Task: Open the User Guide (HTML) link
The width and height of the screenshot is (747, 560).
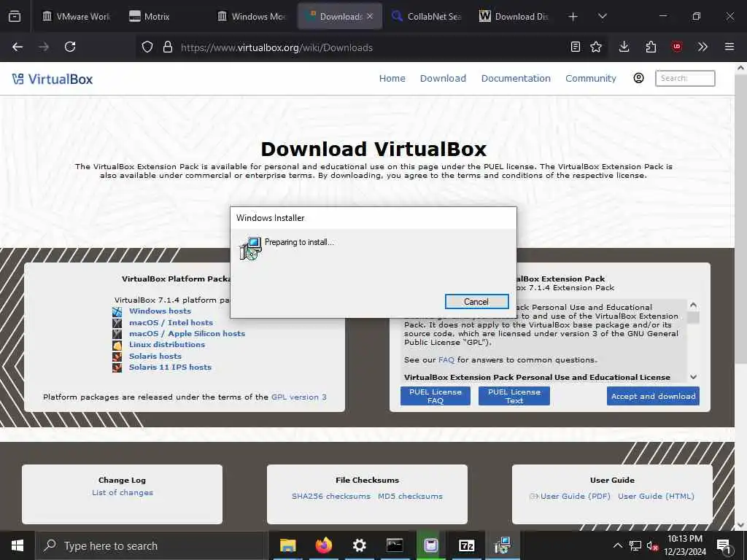Action: click(x=656, y=496)
